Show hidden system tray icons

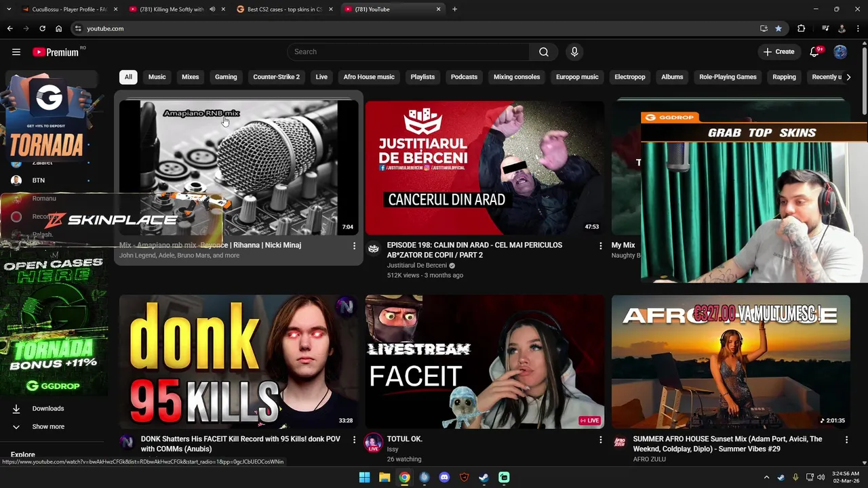[x=766, y=478]
